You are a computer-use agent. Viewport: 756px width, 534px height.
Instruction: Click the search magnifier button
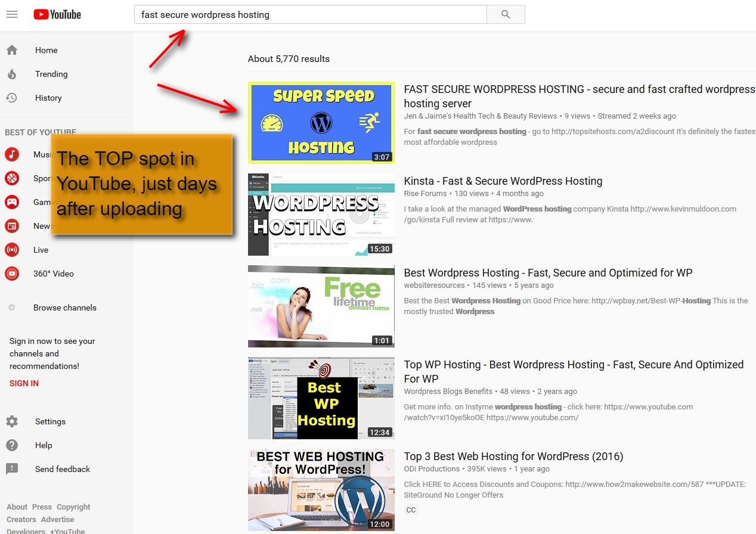pyautogui.click(x=506, y=14)
